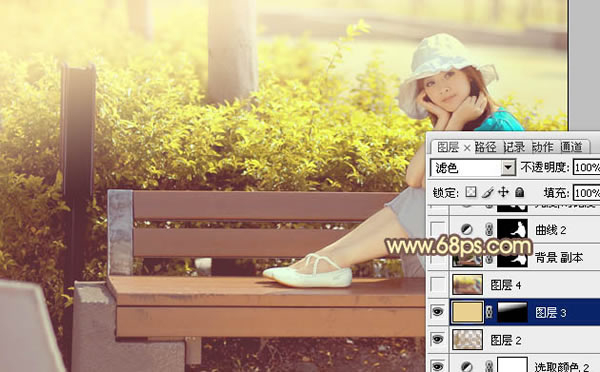Screen dimensions: 600x372
Task: Click the lock position move icon
Action: click(x=503, y=192)
